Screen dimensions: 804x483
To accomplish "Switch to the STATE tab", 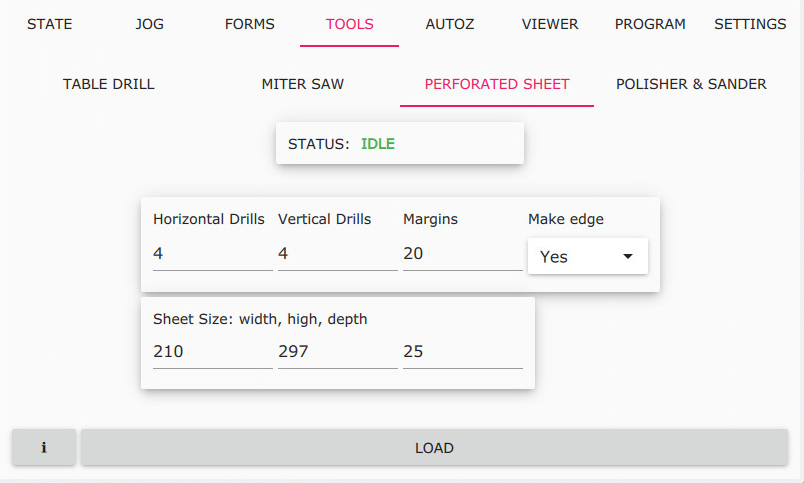I will coord(49,24).
